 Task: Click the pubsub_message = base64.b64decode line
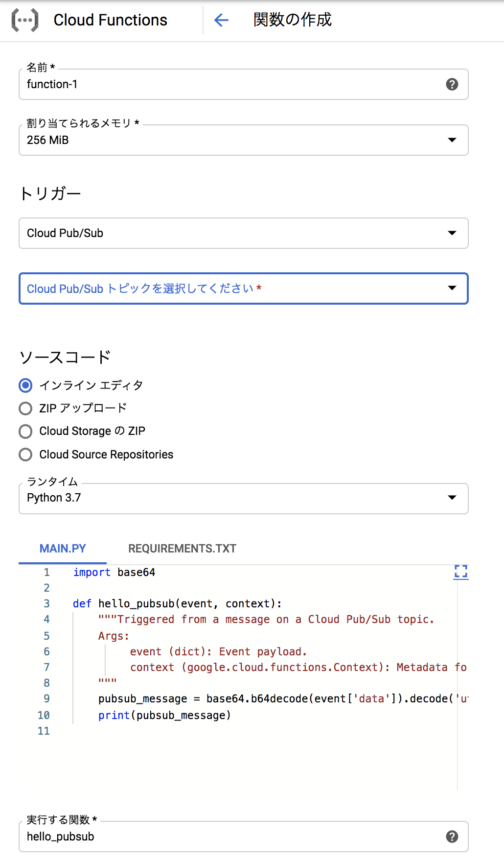point(283,698)
